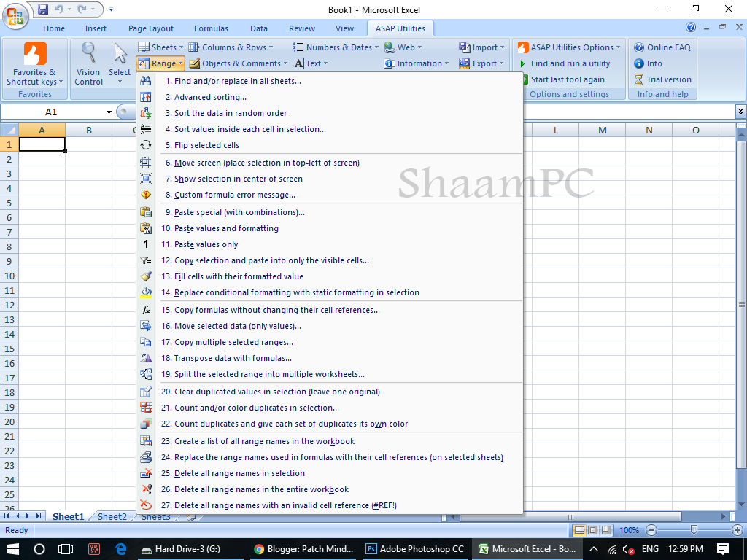Click 'Start last tool again' button
Image resolution: width=747 pixels, height=560 pixels.
click(565, 79)
